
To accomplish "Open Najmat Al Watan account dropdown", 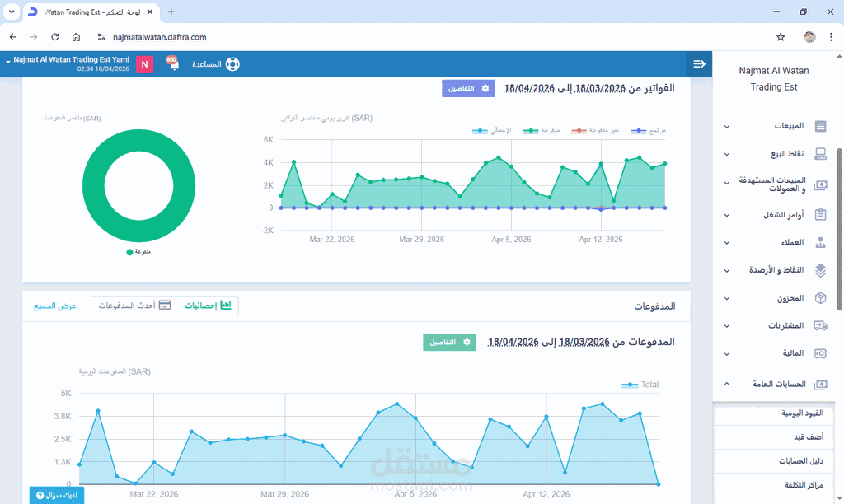I will pyautogui.click(x=68, y=63).
